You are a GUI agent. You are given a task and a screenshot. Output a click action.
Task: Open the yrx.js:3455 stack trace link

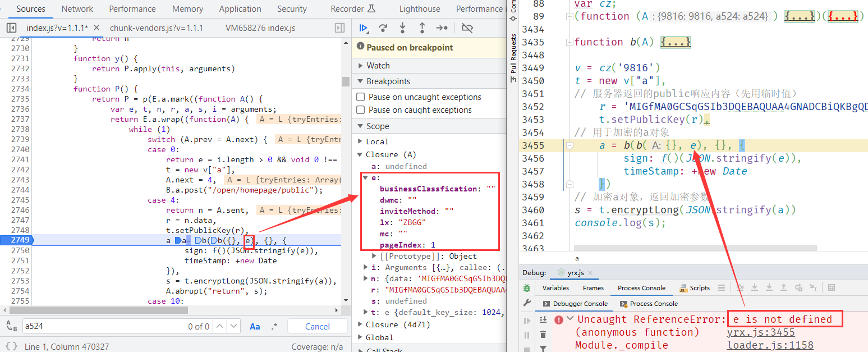(x=761, y=332)
